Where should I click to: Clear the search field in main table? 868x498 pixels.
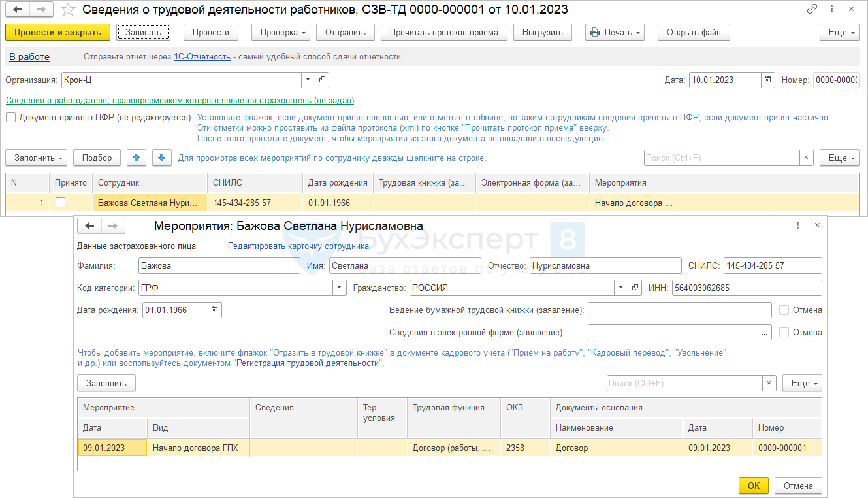(x=807, y=158)
